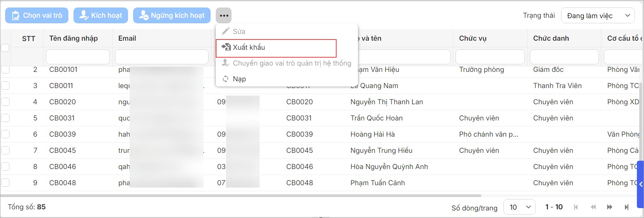This screenshot has width=644, height=218.
Task: Go to the next page icon
Action: [x=610, y=207]
